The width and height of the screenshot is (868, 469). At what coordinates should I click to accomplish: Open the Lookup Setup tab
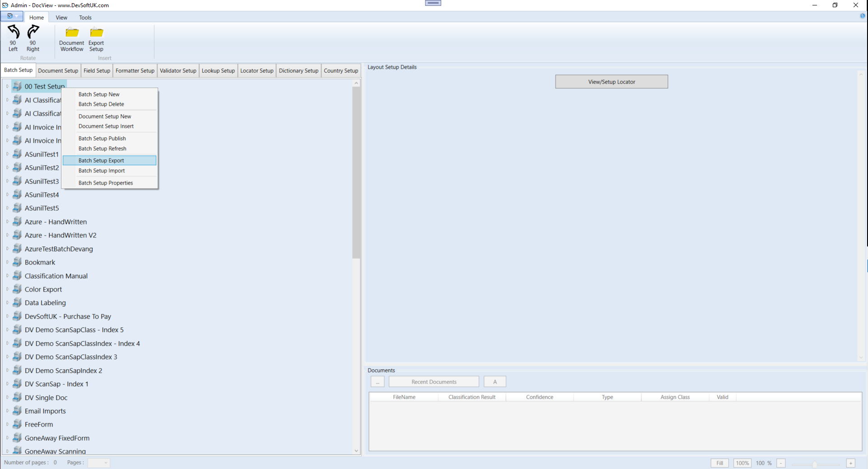[218, 71]
